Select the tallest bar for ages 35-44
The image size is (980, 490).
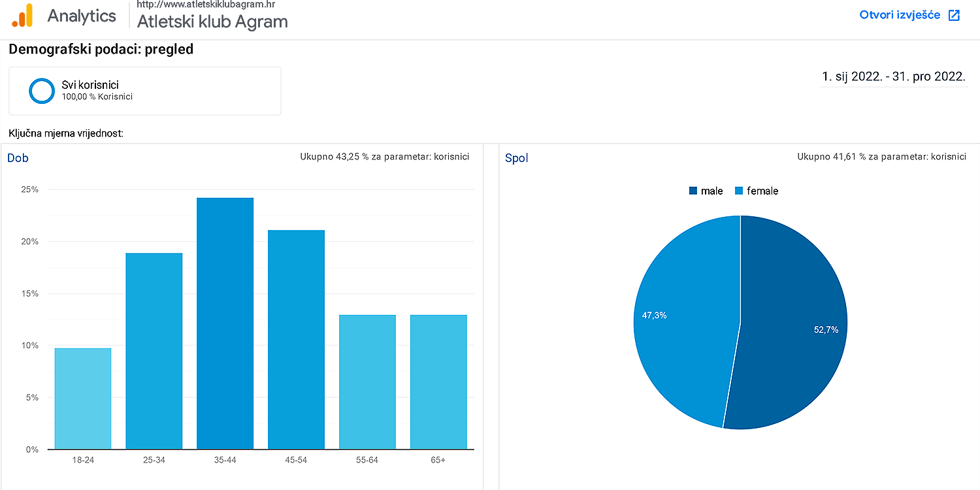tap(225, 323)
